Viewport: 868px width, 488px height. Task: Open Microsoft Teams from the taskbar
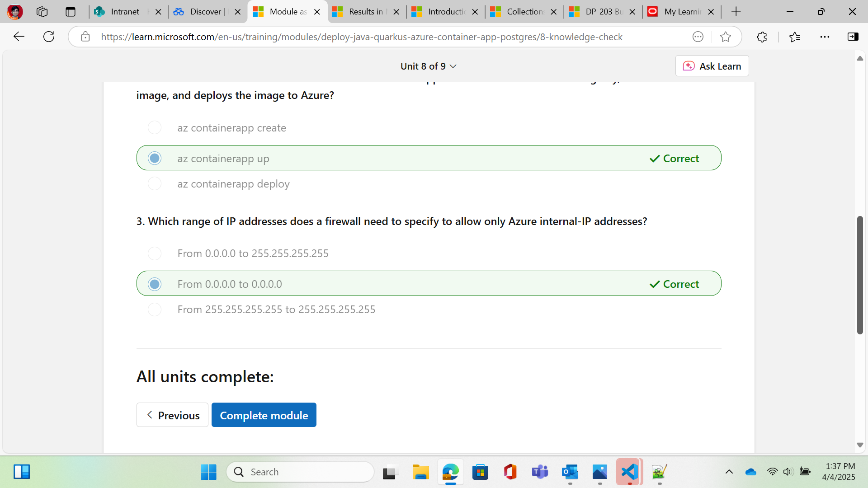(540, 471)
